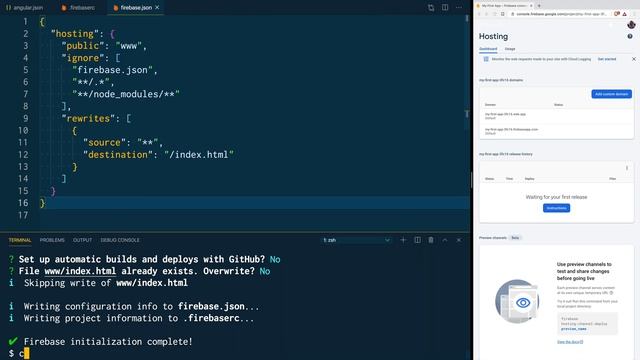Open the OUTPUT panel tab
The height and width of the screenshot is (360, 640).
(x=82, y=240)
